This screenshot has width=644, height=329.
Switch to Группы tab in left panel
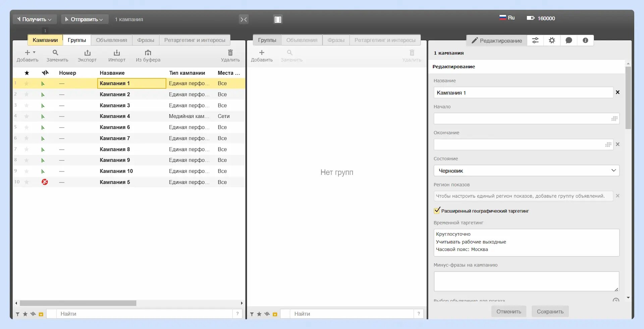(77, 40)
